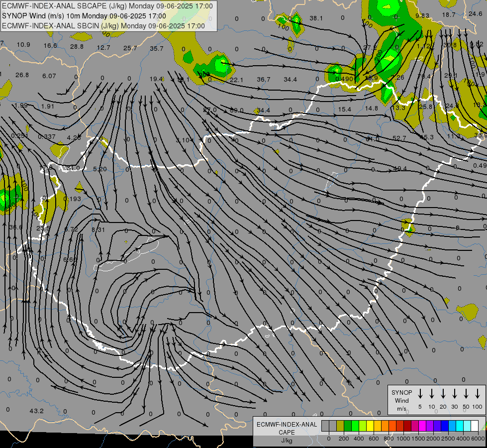Click the map value '5.20'
The width and height of the screenshot is (487, 448).
coord(99,169)
